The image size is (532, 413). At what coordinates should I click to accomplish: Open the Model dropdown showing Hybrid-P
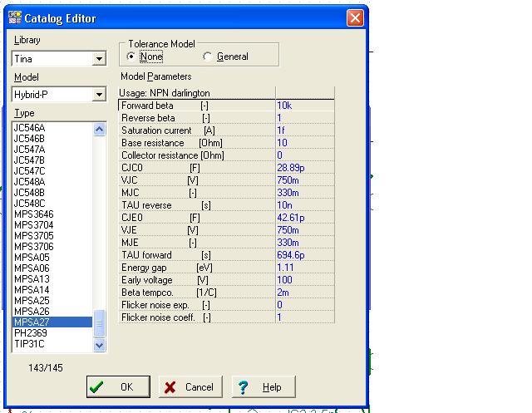100,94
